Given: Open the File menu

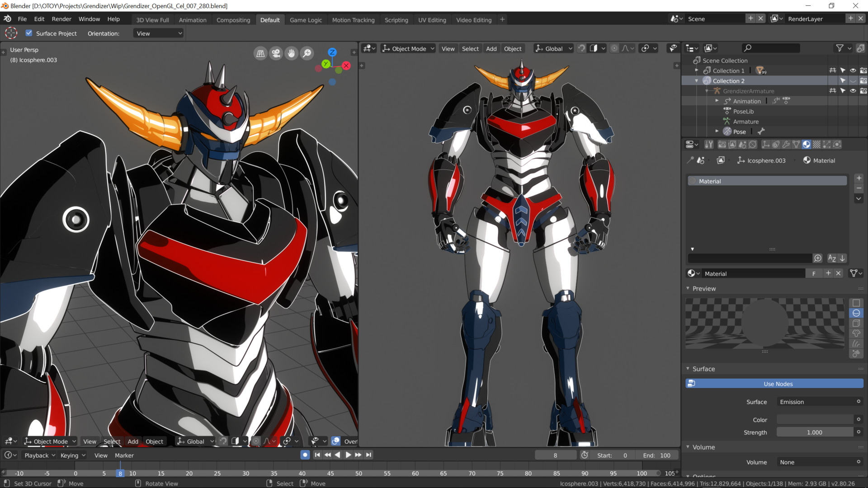Looking at the screenshot, I should pos(22,19).
